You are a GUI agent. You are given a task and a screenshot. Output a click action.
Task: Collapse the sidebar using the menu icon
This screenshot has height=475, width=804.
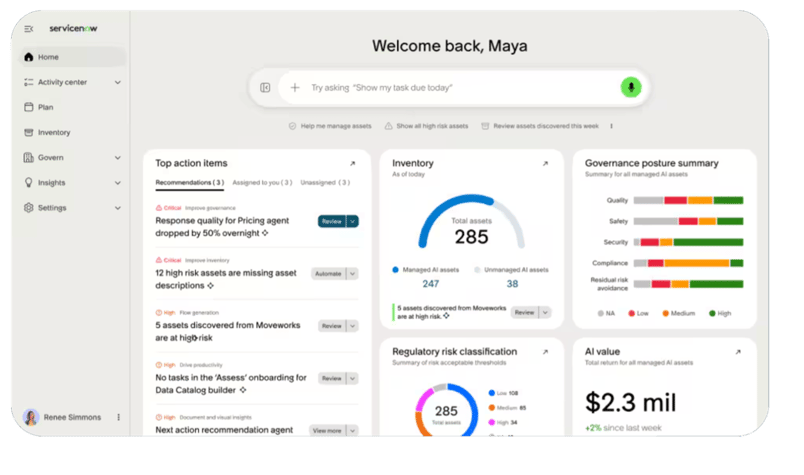[x=29, y=29]
